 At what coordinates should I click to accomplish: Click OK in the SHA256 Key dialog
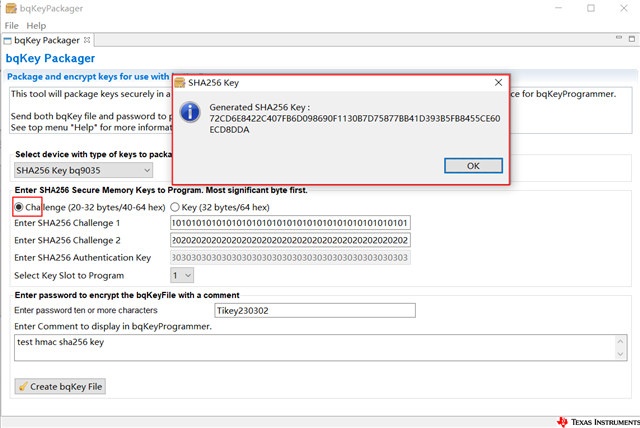click(x=473, y=166)
